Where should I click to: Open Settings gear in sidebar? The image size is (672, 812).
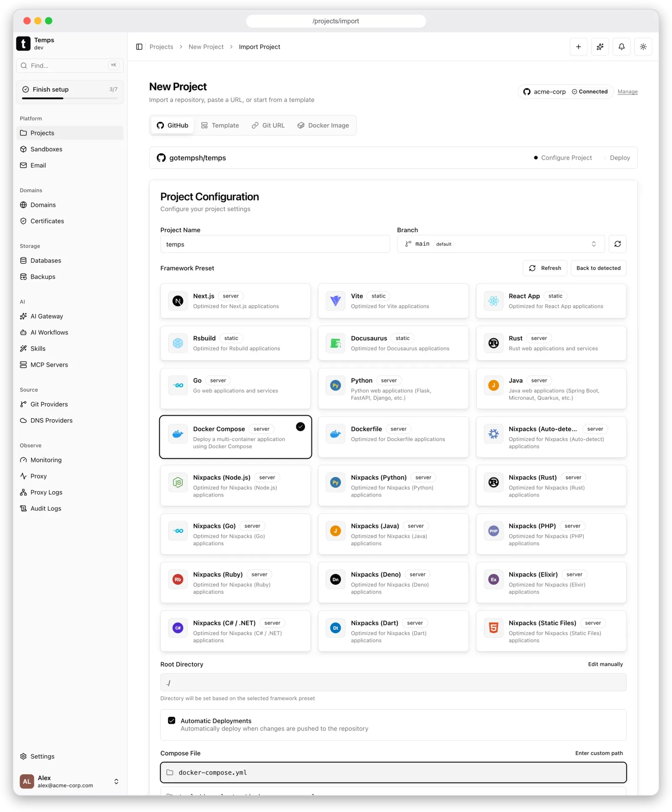(70, 756)
